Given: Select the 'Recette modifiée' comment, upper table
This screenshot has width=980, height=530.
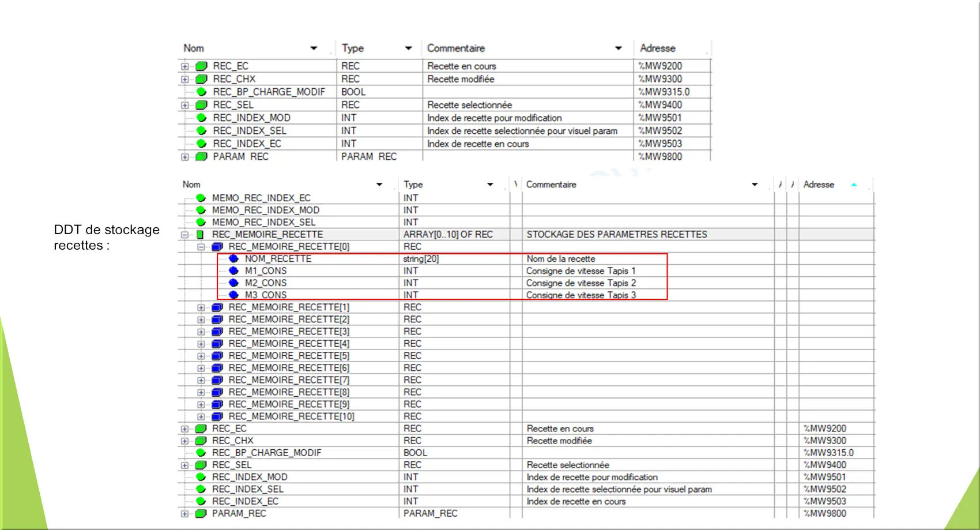Looking at the screenshot, I should 461,79.
